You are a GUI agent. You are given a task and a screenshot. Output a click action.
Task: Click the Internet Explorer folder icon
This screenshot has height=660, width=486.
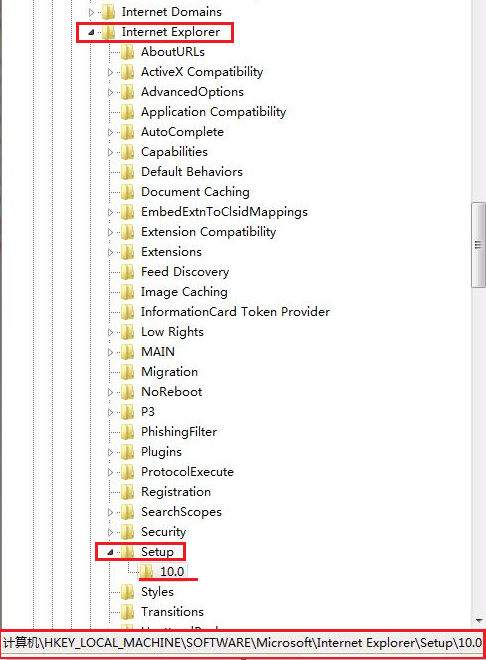point(108,32)
